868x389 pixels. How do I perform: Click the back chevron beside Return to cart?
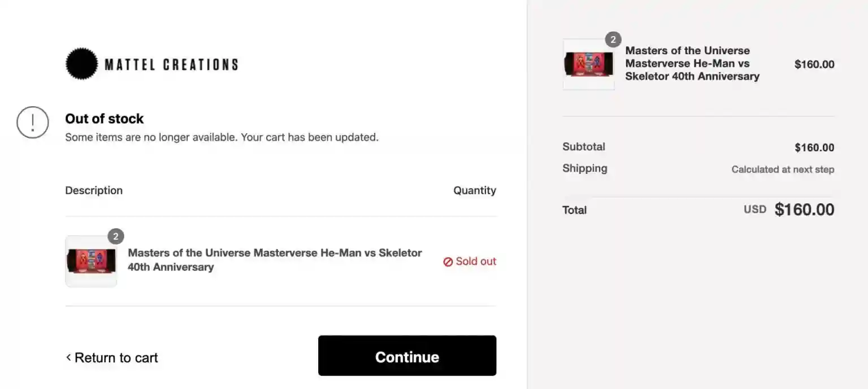[68, 357]
